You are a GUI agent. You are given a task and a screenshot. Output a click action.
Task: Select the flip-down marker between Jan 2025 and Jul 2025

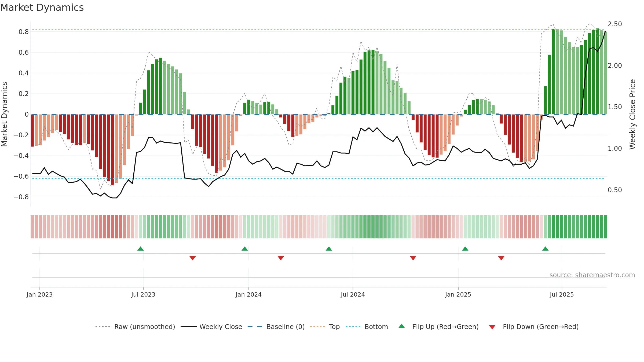[501, 258]
